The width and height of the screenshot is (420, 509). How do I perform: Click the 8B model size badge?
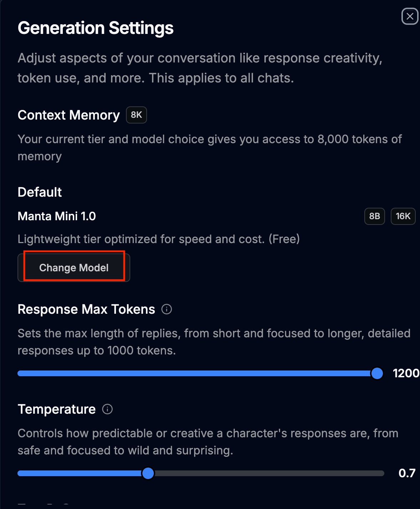pyautogui.click(x=374, y=216)
